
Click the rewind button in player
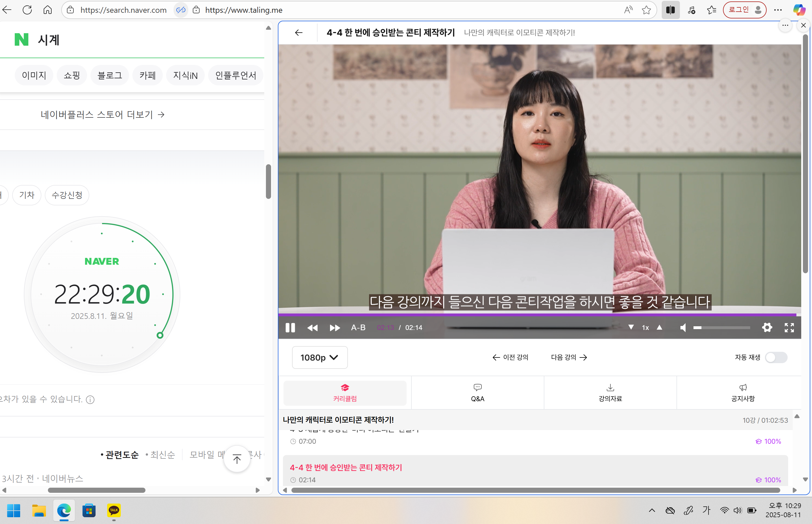(x=312, y=328)
